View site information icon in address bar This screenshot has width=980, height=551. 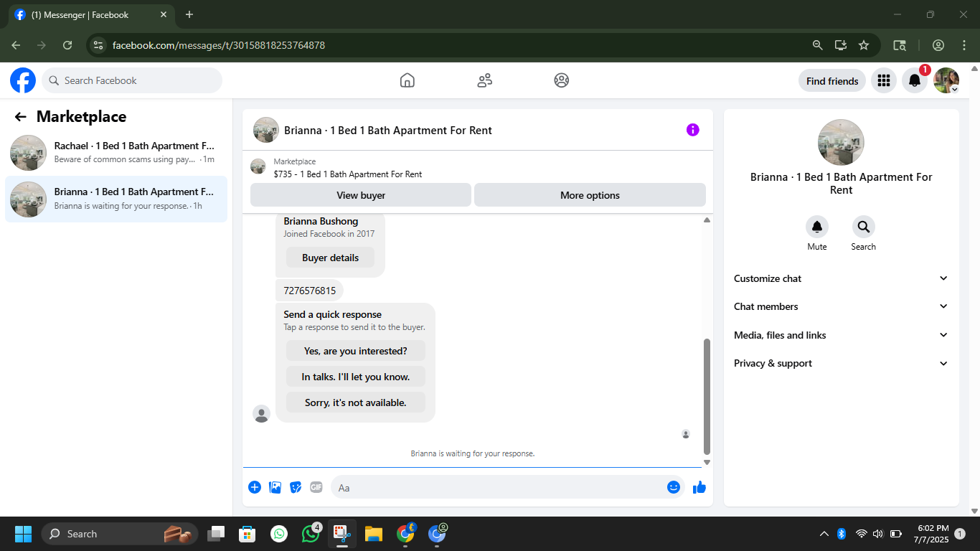point(98,45)
